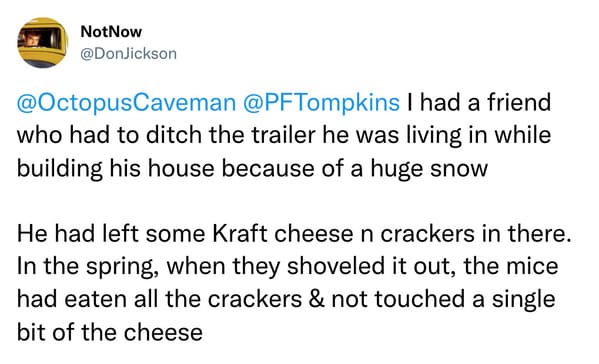Click the NotNow display name
Image resolution: width=599 pixels, height=364 pixels.
[x=111, y=32]
